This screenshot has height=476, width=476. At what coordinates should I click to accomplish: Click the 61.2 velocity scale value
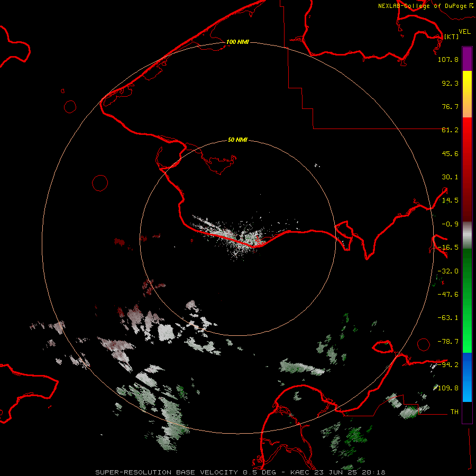[x=450, y=130]
